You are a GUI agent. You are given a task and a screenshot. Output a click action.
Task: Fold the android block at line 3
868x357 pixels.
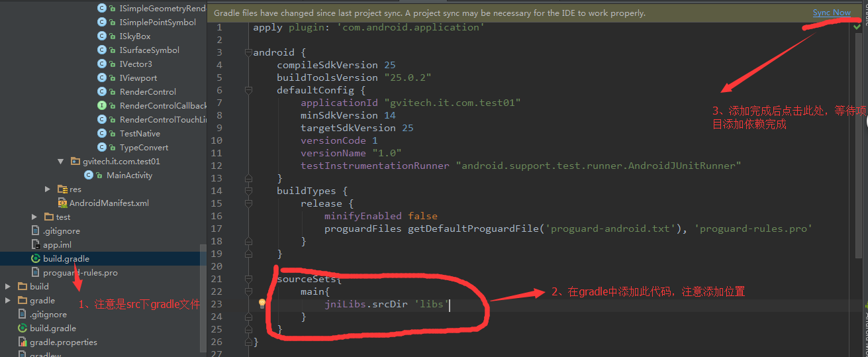click(248, 52)
